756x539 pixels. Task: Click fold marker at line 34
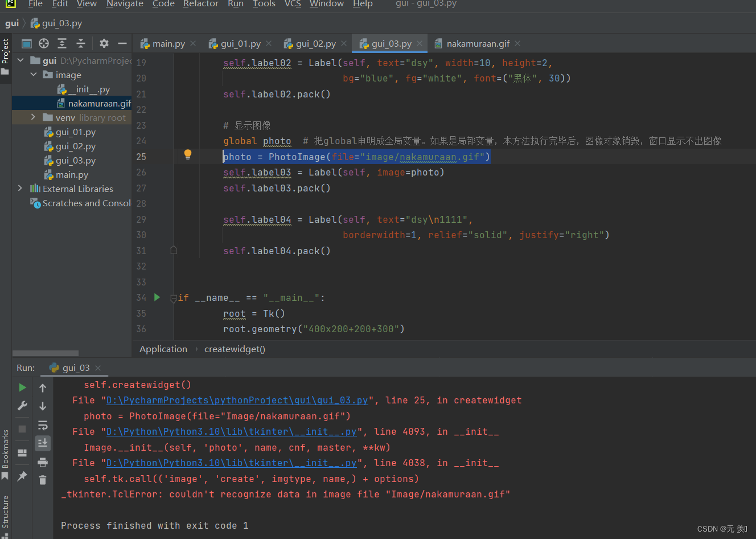(174, 298)
